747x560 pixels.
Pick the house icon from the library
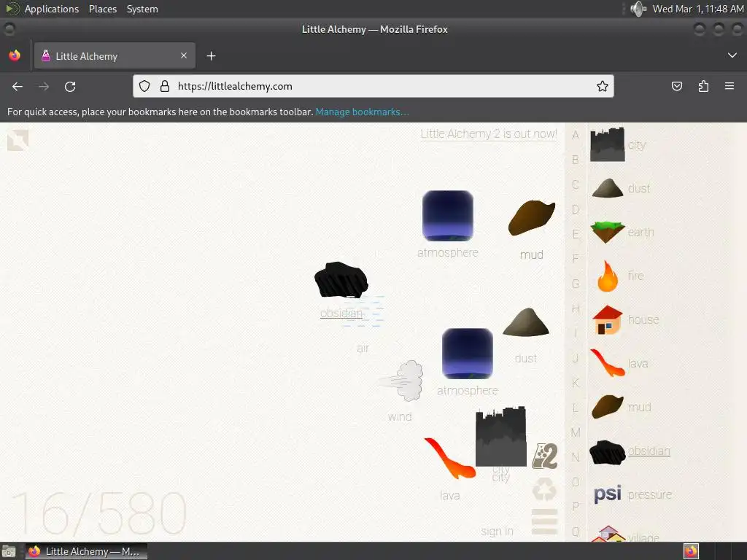[608, 319]
